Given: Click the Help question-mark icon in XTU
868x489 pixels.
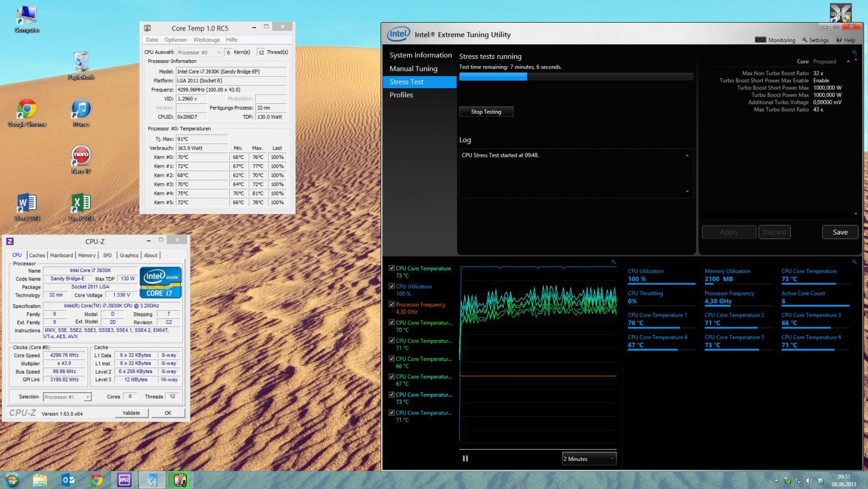Looking at the screenshot, I should [x=839, y=40].
